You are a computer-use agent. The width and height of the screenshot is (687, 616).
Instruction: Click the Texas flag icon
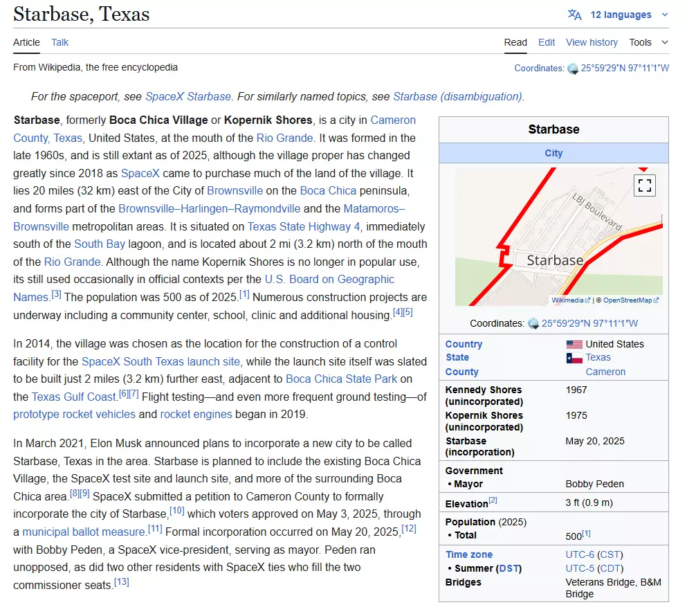[x=574, y=358]
